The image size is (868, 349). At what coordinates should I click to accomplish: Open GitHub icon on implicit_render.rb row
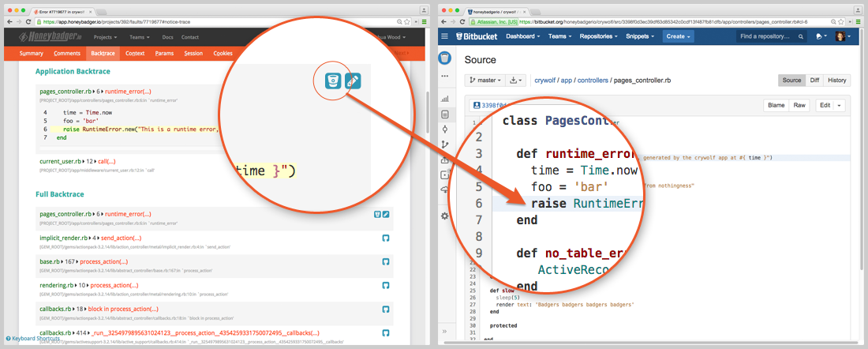tap(386, 238)
